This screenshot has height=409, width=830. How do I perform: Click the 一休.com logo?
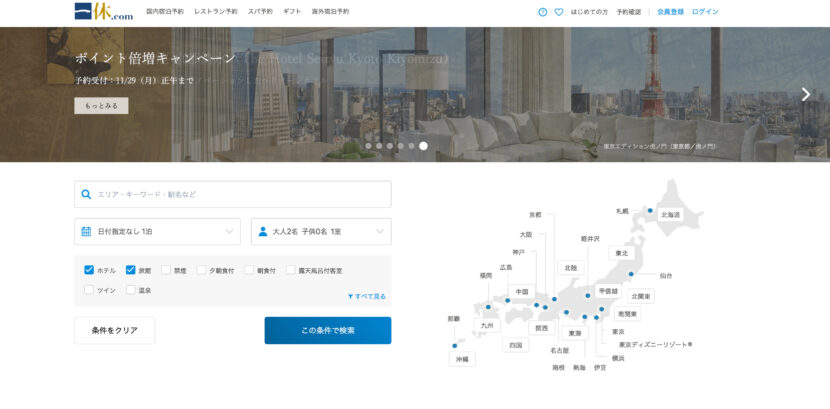[104, 11]
